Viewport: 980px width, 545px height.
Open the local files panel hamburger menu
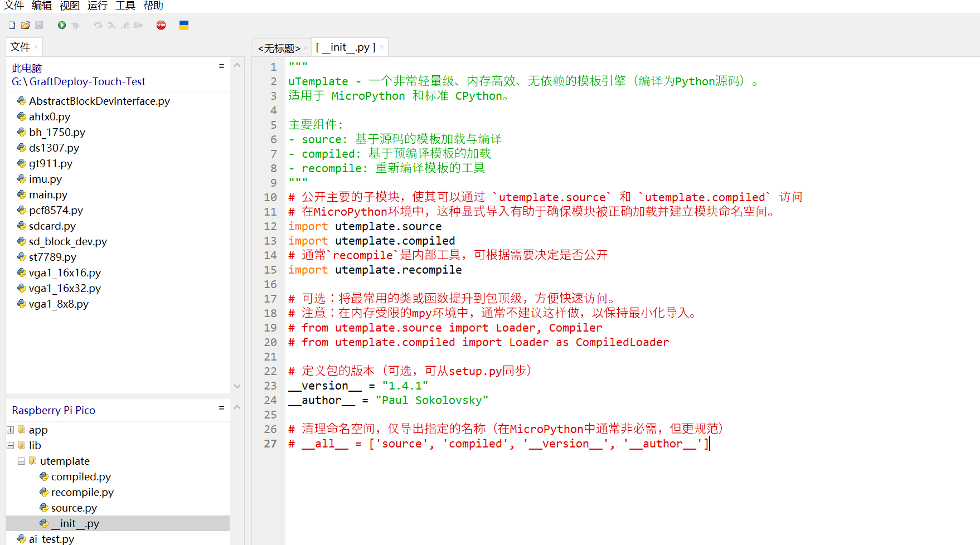221,66
